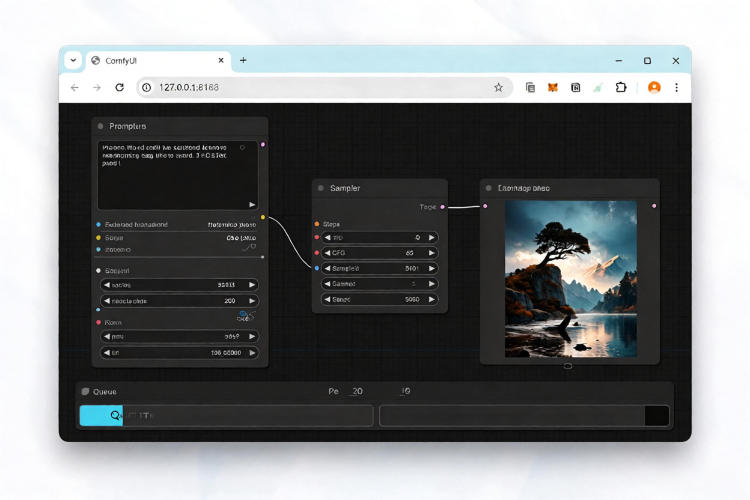Open the green feather extension
Image resolution: width=750 pixels, height=500 pixels.
pos(598,88)
